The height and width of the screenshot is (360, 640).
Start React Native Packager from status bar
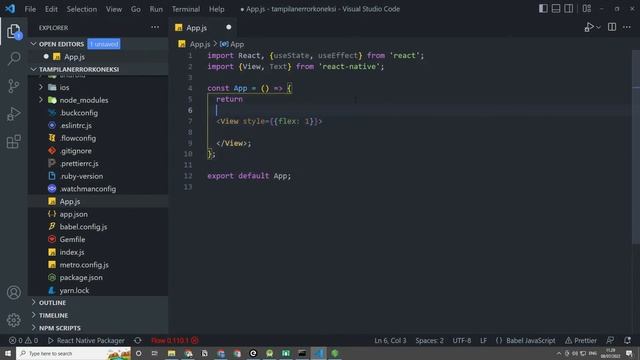86,340
